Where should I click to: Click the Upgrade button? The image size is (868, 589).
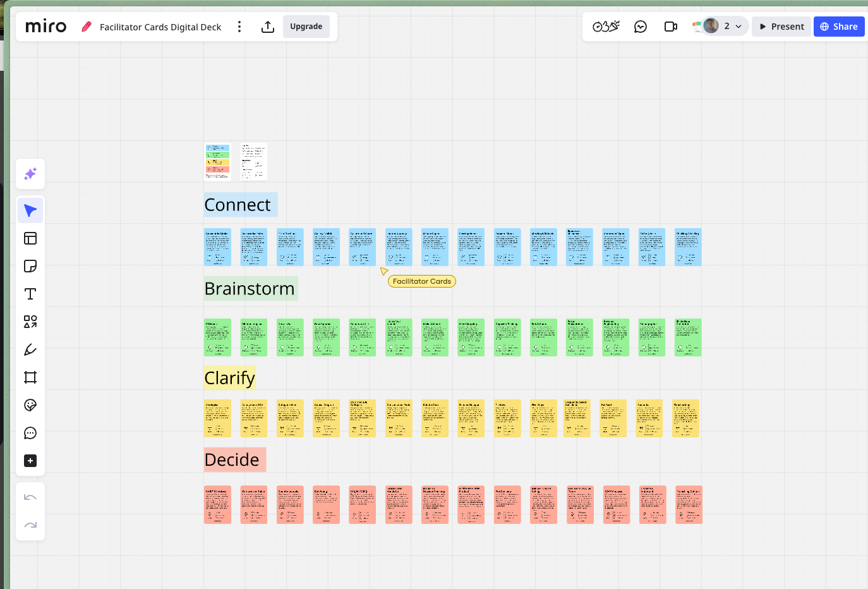click(x=306, y=27)
